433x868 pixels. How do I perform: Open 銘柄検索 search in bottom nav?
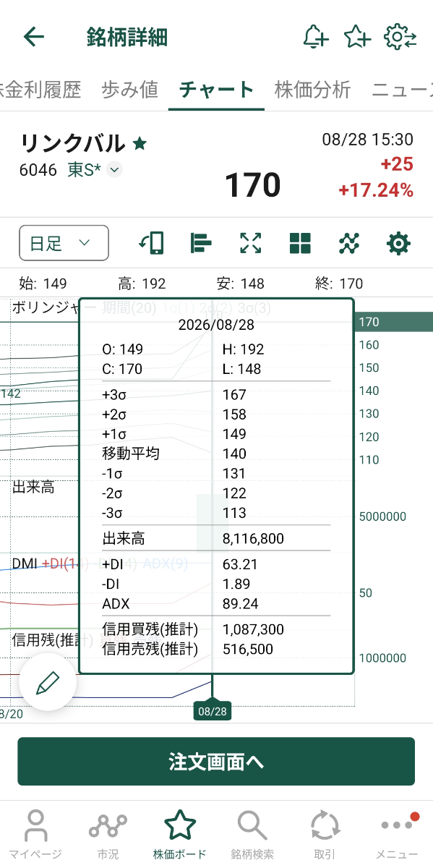pyautogui.click(x=252, y=834)
